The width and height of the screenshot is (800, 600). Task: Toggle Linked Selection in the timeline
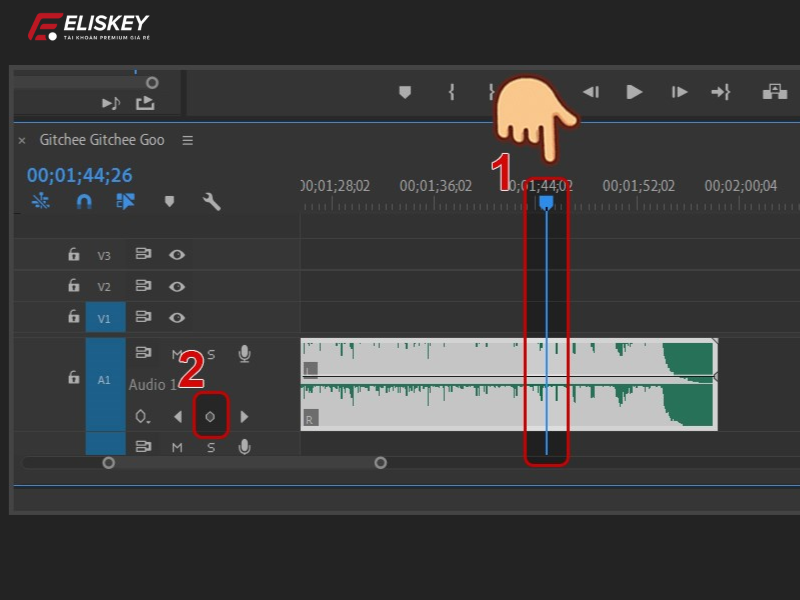(x=40, y=202)
